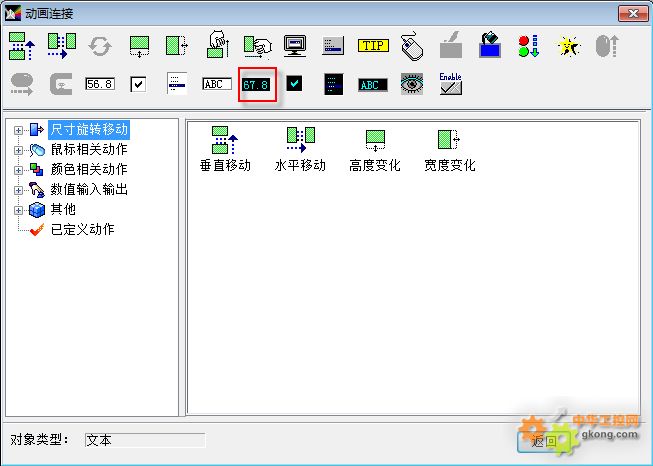653x466 pixels.
Task: Select the vertical move icon in toolbar
Action: (x=22, y=46)
